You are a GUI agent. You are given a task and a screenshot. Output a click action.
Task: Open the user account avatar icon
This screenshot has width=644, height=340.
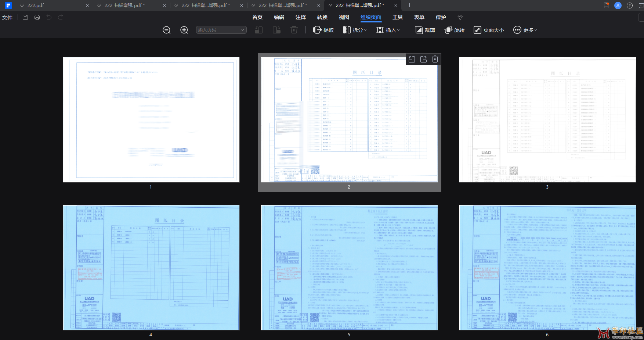(x=618, y=6)
